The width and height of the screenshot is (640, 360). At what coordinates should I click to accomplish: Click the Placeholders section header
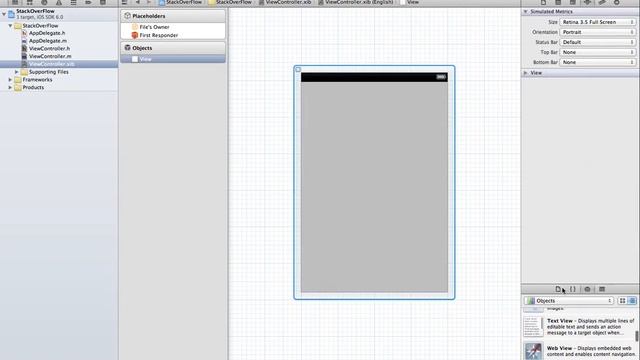173,16
